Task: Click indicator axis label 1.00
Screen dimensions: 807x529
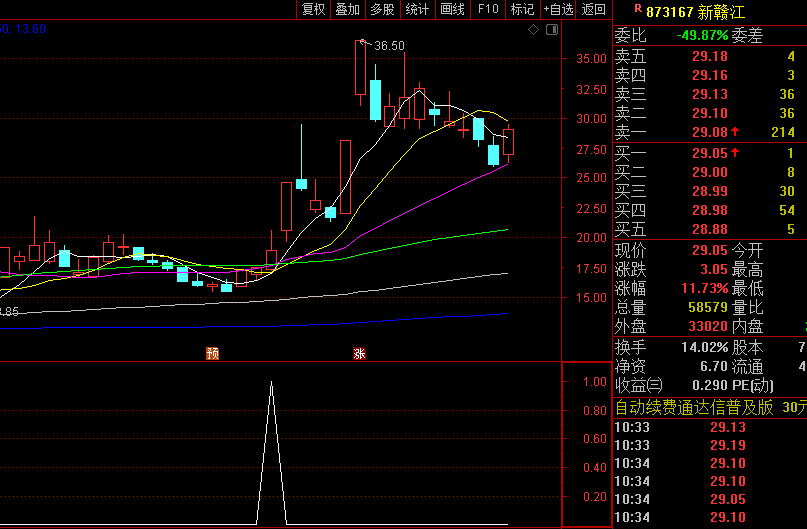Action: click(x=595, y=382)
